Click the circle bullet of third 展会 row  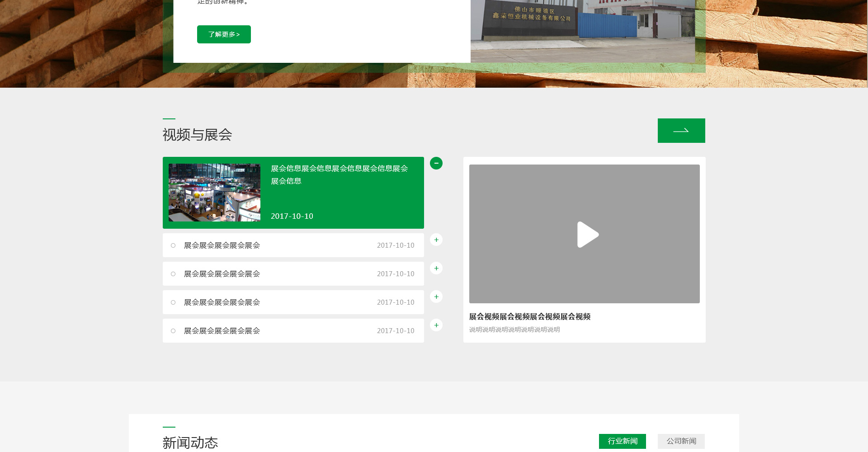[x=173, y=302]
